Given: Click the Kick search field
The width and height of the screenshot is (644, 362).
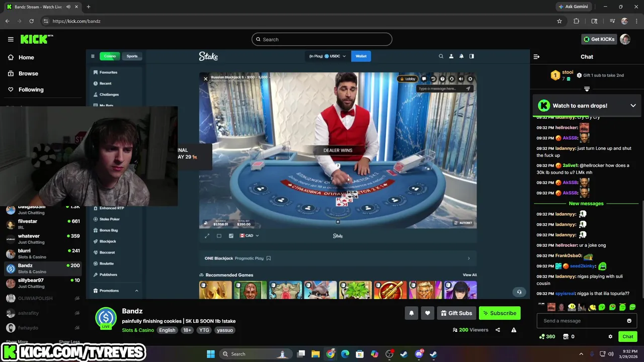Looking at the screenshot, I should 322,39.
